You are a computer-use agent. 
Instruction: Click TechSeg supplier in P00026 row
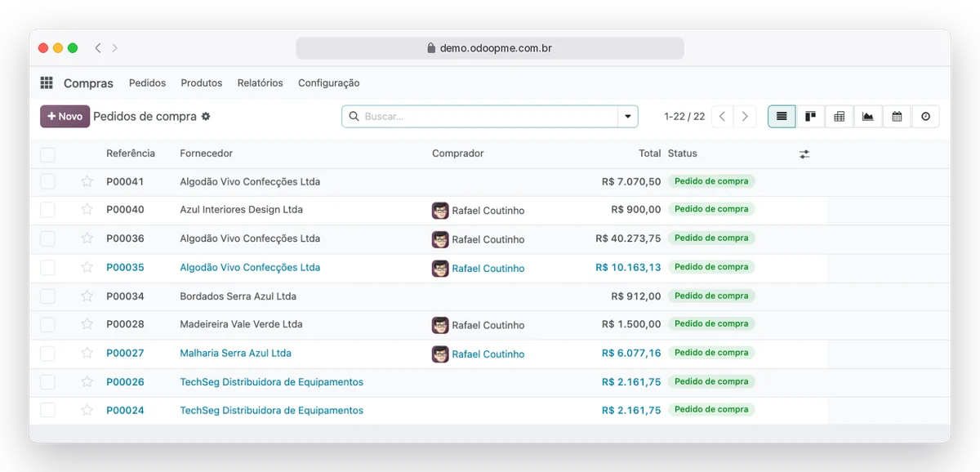pos(272,381)
